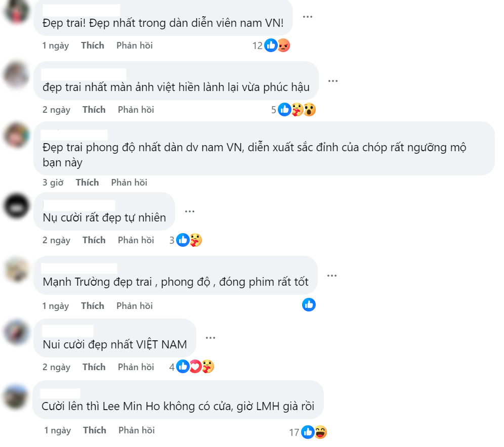The image size is (504, 447).
Task: Open options for the 'Nụ cười rất đẹp' comment
Action: (x=190, y=211)
